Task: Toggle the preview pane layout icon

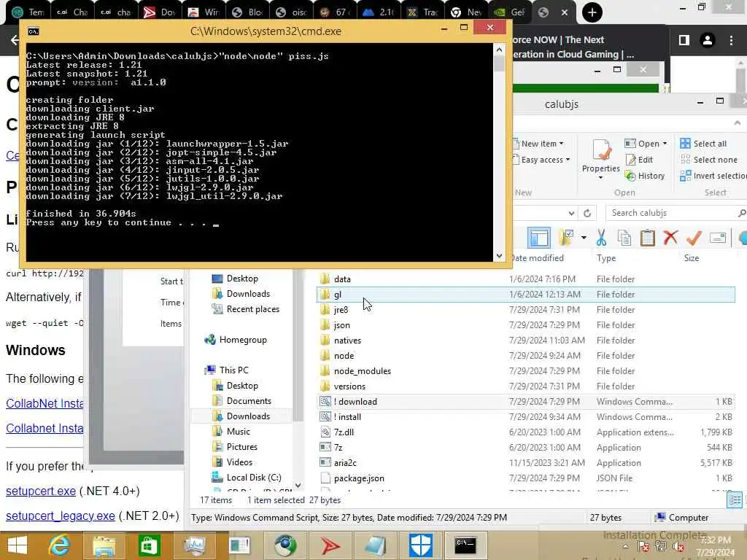Action: (x=539, y=237)
